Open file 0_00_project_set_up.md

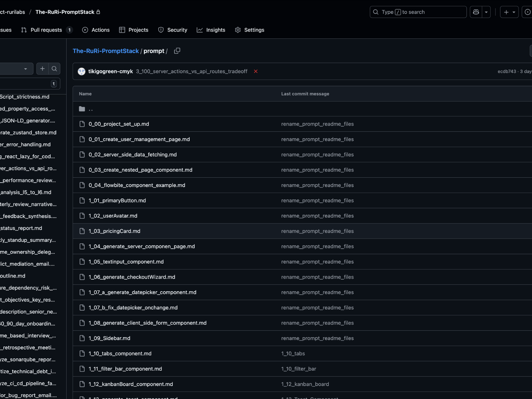pyautogui.click(x=119, y=124)
